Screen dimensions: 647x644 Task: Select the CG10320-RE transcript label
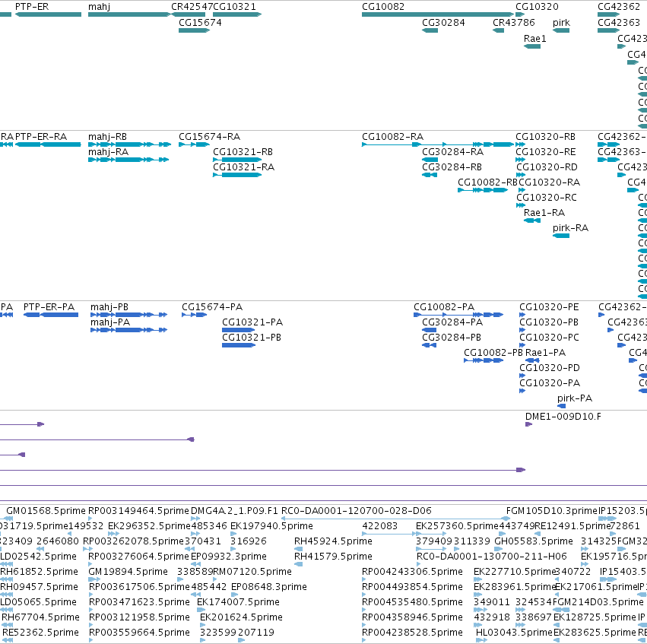(545, 152)
